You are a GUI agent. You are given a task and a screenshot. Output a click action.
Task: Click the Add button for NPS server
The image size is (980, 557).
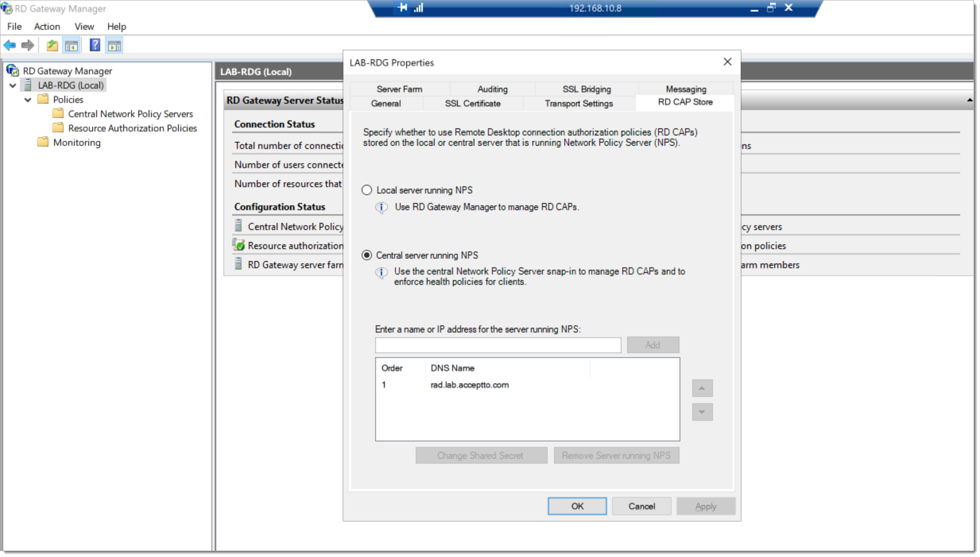pyautogui.click(x=653, y=345)
